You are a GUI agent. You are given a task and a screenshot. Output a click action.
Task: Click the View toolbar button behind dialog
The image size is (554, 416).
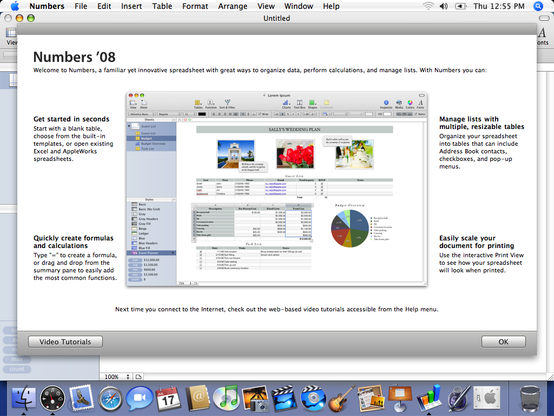click(x=11, y=37)
